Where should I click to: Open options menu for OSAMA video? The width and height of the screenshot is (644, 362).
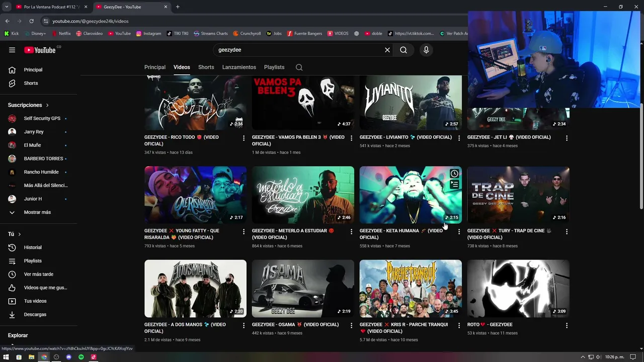tap(351, 325)
